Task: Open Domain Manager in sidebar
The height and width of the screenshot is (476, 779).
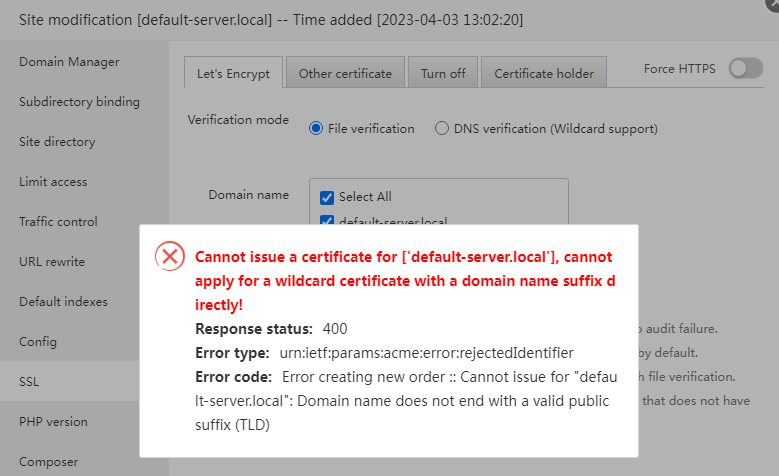Action: point(69,62)
